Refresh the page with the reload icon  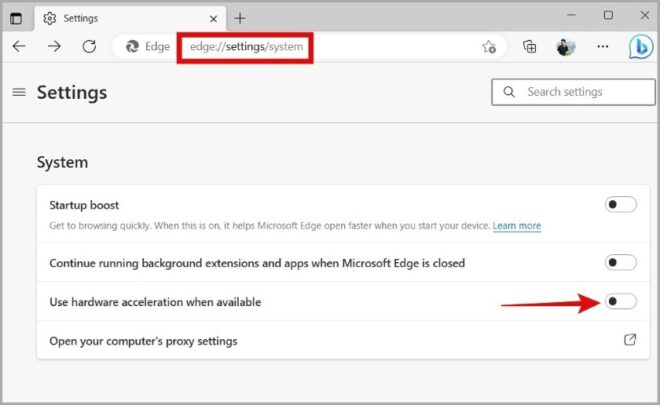tap(89, 46)
